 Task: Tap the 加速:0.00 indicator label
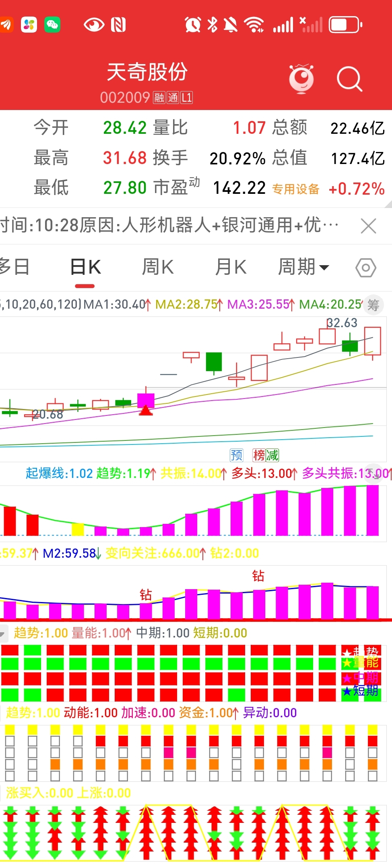tap(148, 713)
